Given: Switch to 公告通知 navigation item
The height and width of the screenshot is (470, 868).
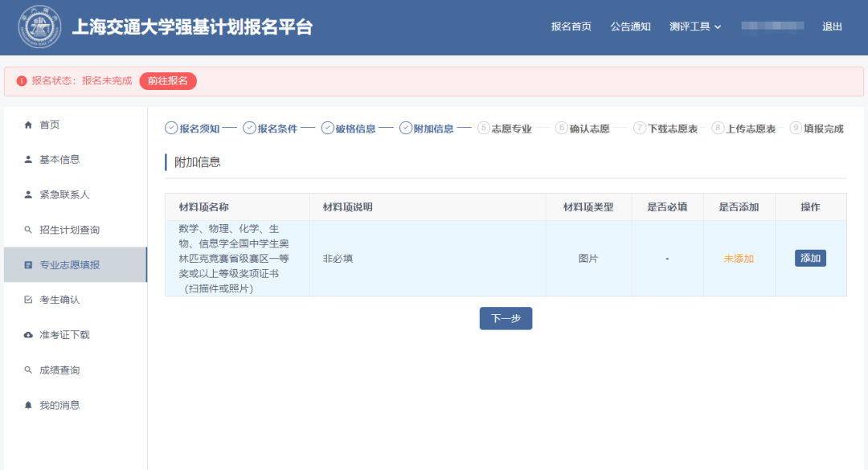Looking at the screenshot, I should [x=630, y=27].
